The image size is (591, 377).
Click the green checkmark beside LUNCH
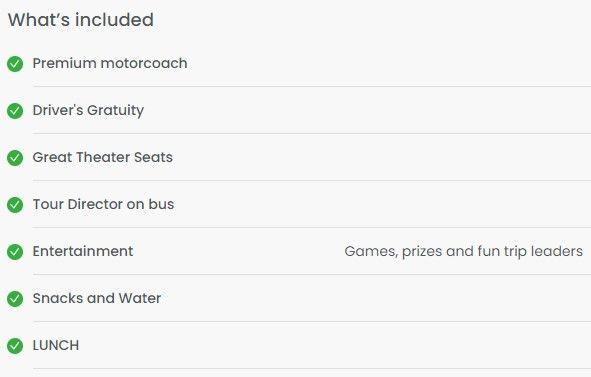click(x=15, y=346)
